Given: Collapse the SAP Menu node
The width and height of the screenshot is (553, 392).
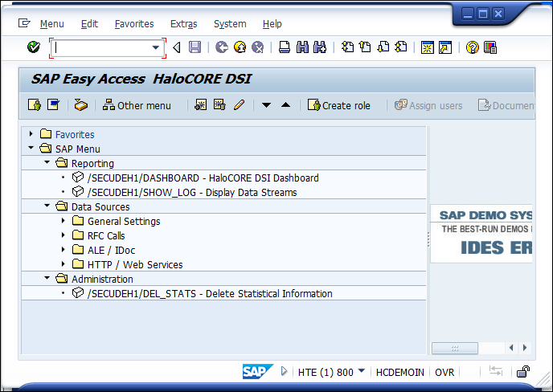Looking at the screenshot, I should pos(31,148).
